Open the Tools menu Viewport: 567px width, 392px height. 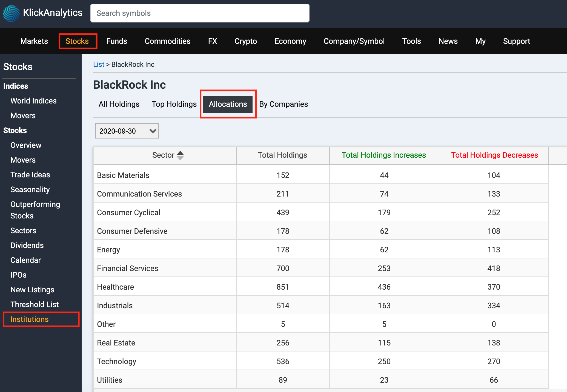coord(411,41)
